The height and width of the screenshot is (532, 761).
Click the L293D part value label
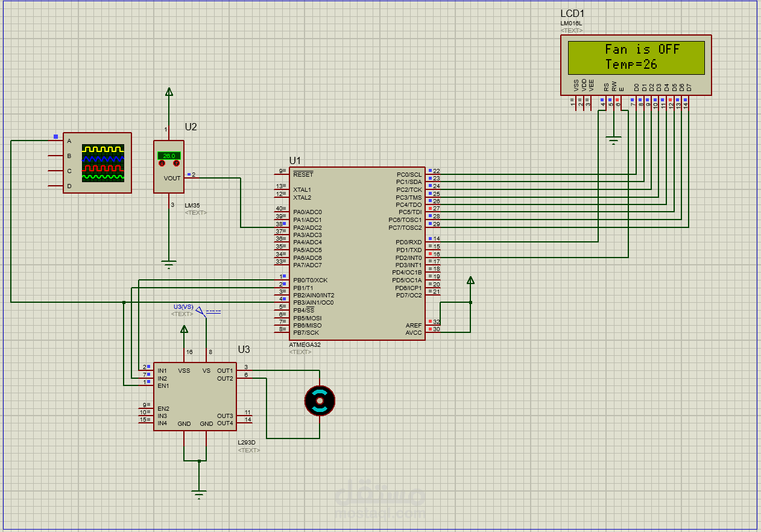[247, 443]
